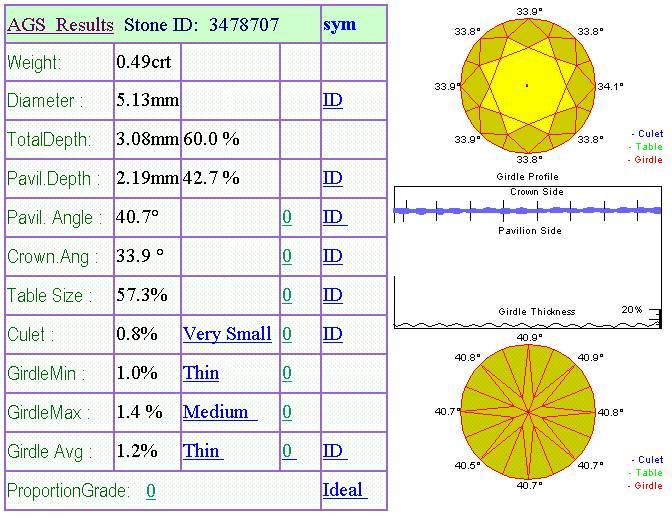Click the 0 grade link for Culet
672x518 pixels.
(287, 334)
